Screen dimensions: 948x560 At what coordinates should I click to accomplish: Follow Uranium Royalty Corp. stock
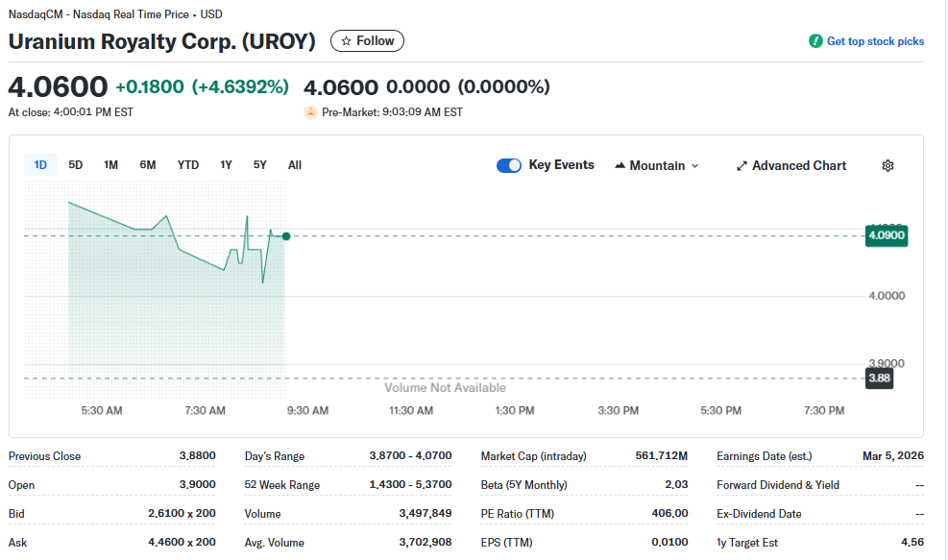(367, 40)
